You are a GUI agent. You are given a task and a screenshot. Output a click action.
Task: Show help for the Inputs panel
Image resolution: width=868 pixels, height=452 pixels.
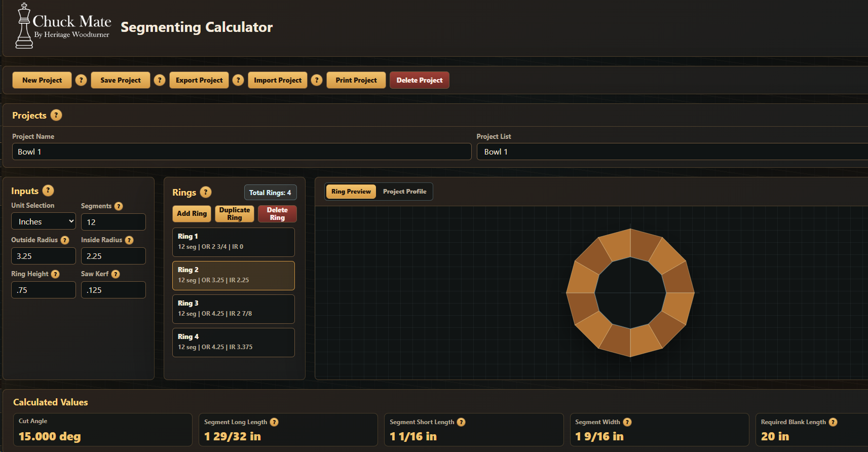click(x=48, y=191)
